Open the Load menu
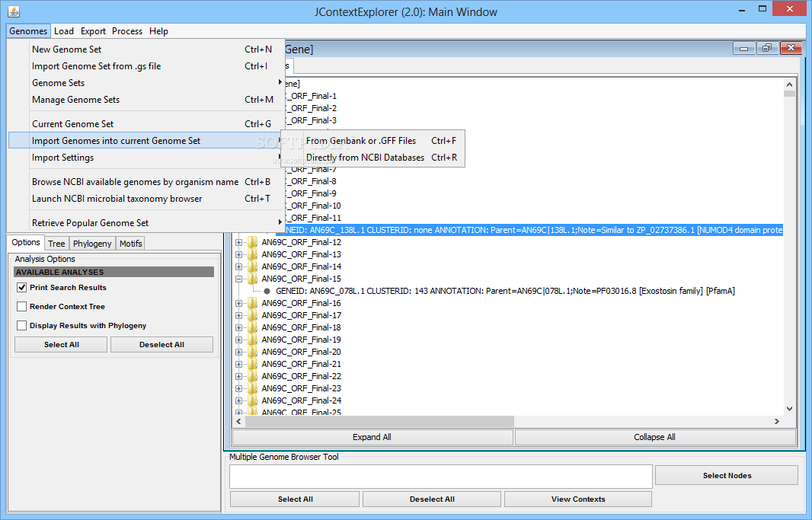The height and width of the screenshot is (520, 812). pyautogui.click(x=64, y=31)
